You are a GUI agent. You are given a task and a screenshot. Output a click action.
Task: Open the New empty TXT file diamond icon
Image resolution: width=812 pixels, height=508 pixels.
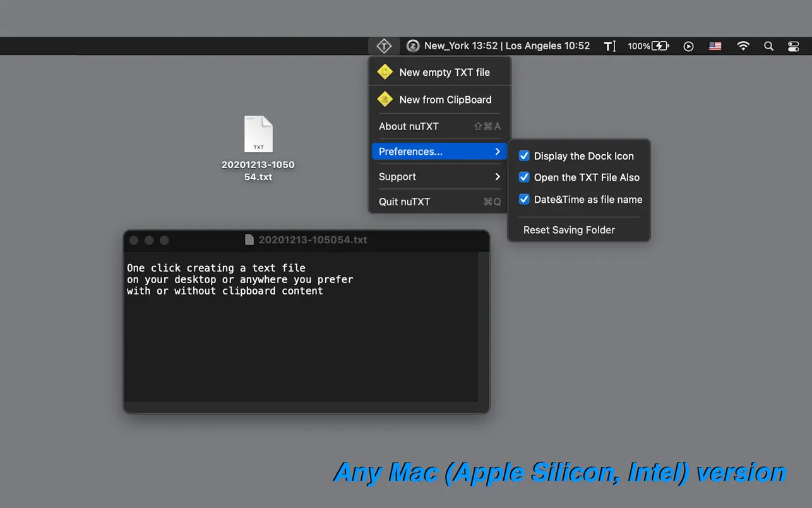tap(385, 72)
